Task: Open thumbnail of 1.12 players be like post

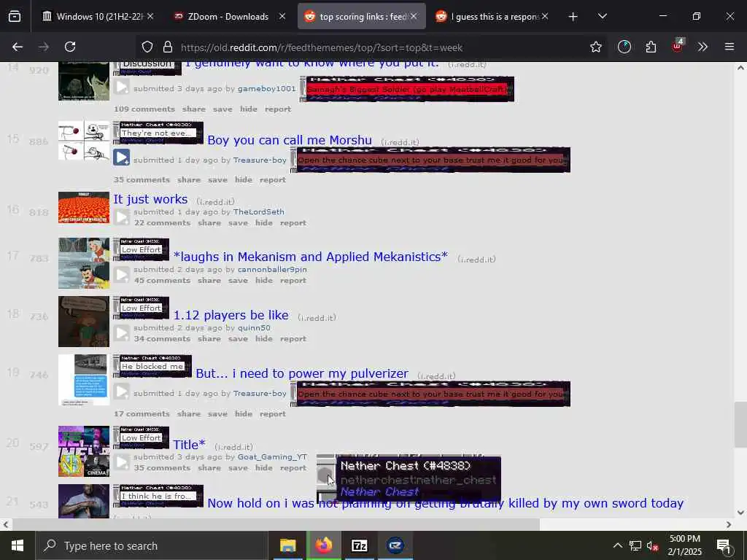Action: pos(84,322)
